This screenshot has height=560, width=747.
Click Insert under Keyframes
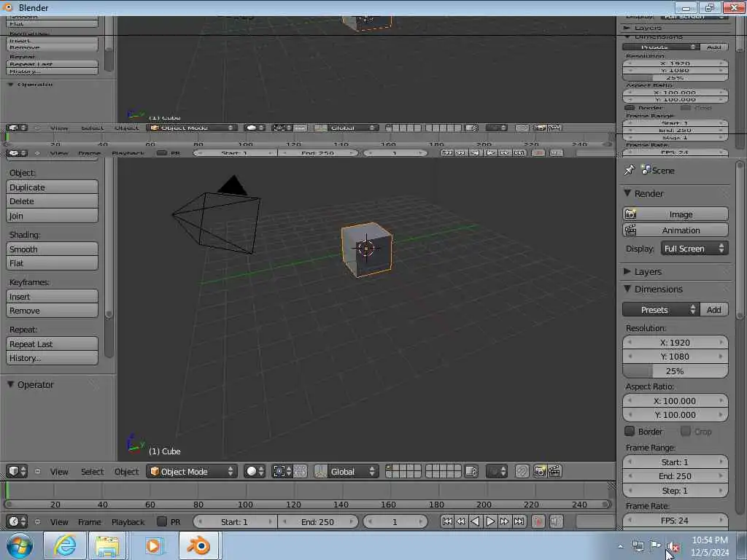52,297
